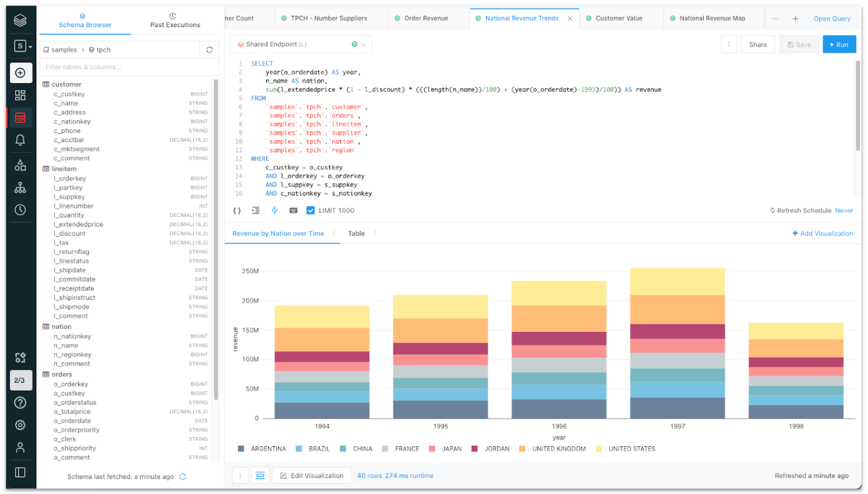Click the lightning bolt autocomplete icon

(x=274, y=210)
